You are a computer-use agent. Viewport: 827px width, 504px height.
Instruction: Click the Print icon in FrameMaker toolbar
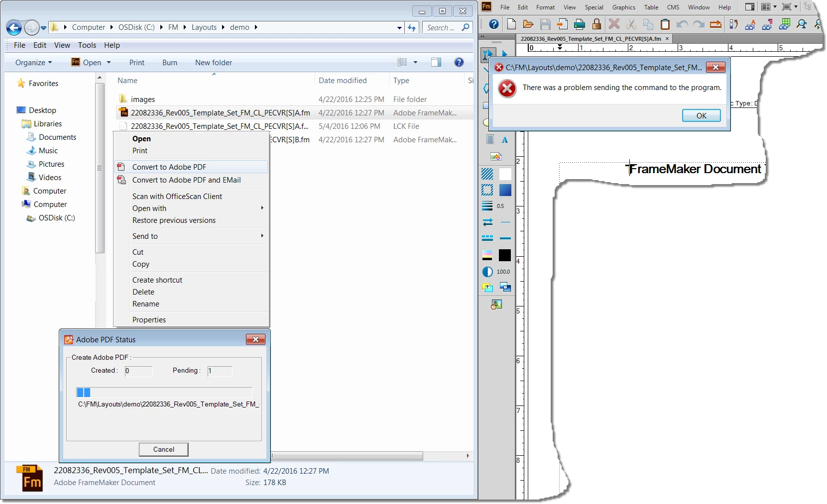(x=580, y=24)
